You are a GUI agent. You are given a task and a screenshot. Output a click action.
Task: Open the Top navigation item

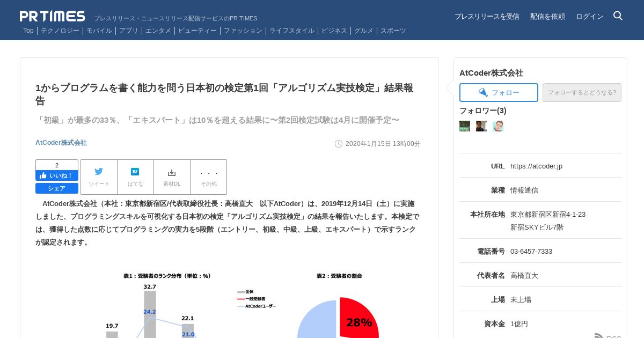pos(28,31)
